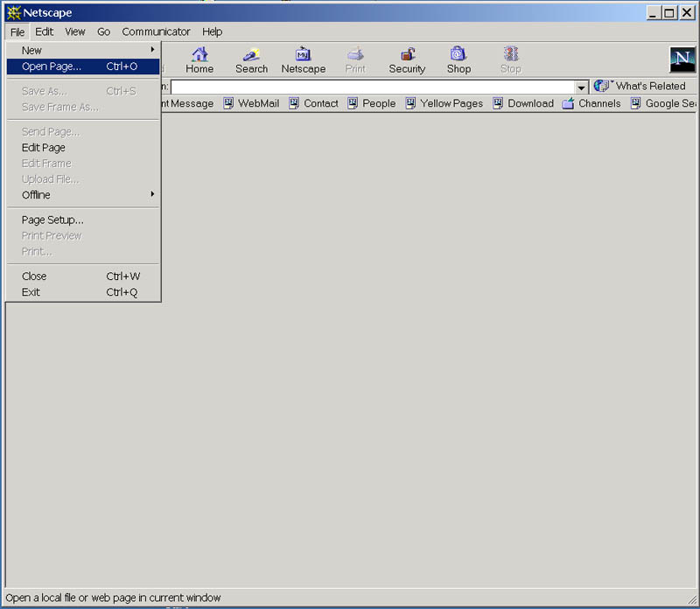Click the File menu in menu bar
This screenshot has height=609, width=700.
coord(17,32)
